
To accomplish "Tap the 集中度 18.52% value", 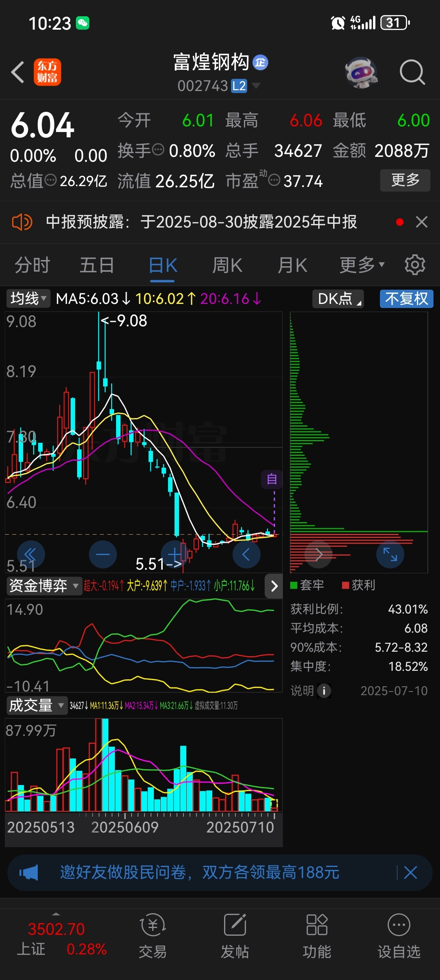I will tap(408, 666).
